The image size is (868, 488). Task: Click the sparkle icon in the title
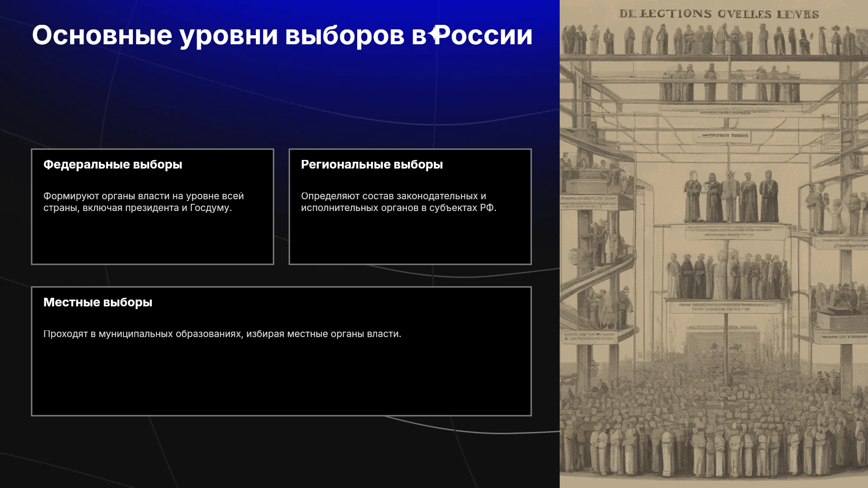tap(434, 34)
